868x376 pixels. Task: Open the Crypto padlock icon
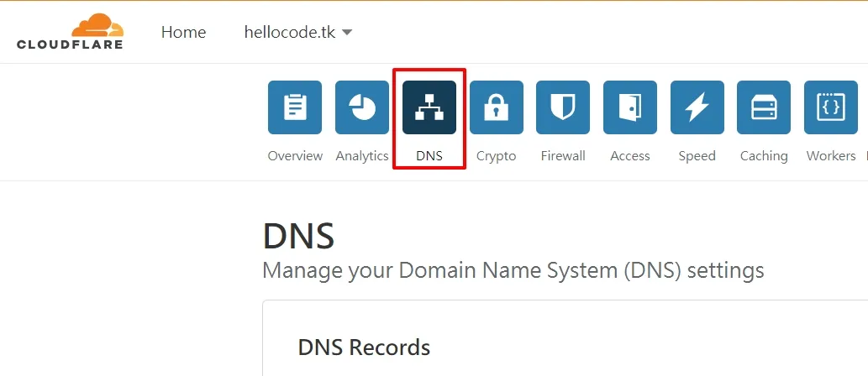(496, 107)
